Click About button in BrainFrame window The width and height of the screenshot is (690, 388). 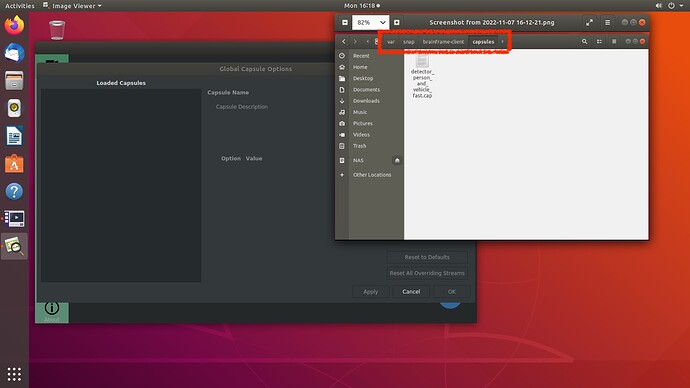click(x=52, y=311)
